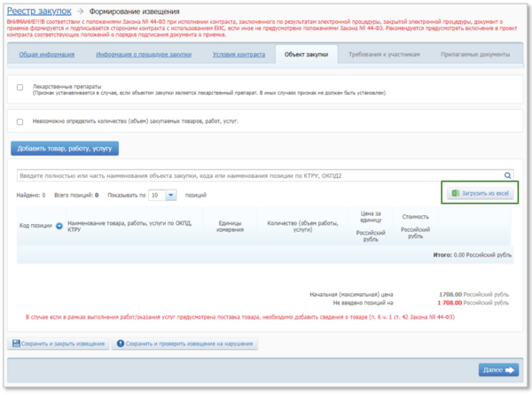Screen dimensions: 532x395
Task: Click the procurement object search field
Action: pos(257,175)
